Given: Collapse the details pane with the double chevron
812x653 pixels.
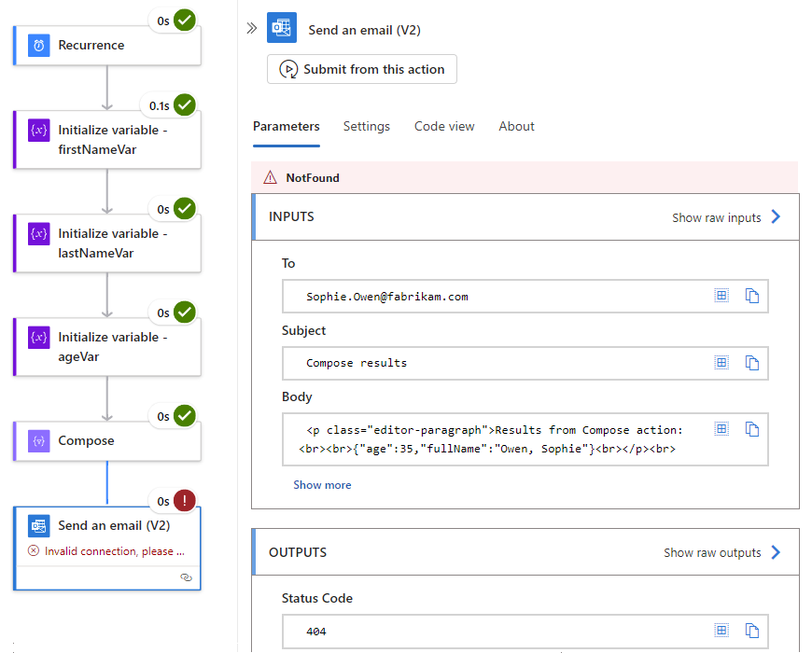Looking at the screenshot, I should pyautogui.click(x=251, y=28).
